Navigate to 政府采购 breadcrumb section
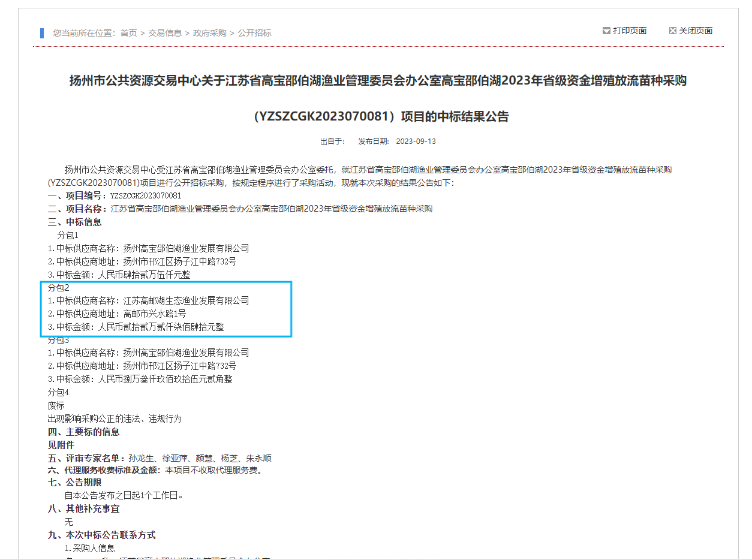 point(209,33)
